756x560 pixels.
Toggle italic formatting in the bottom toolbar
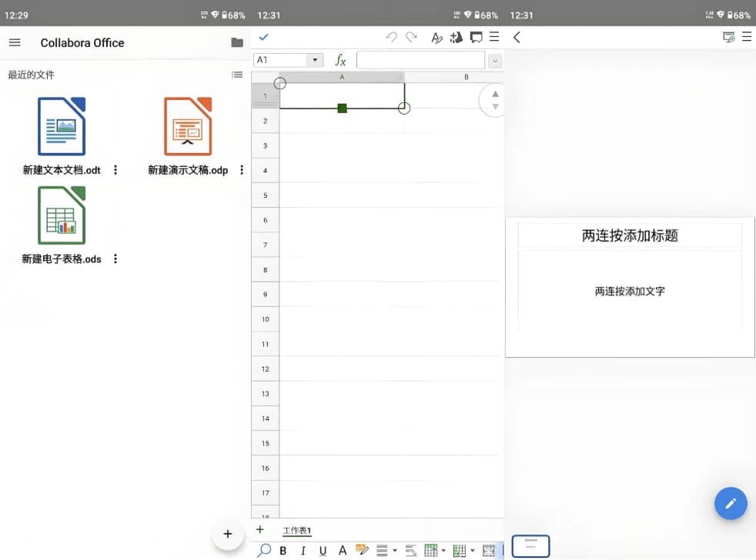(303, 550)
